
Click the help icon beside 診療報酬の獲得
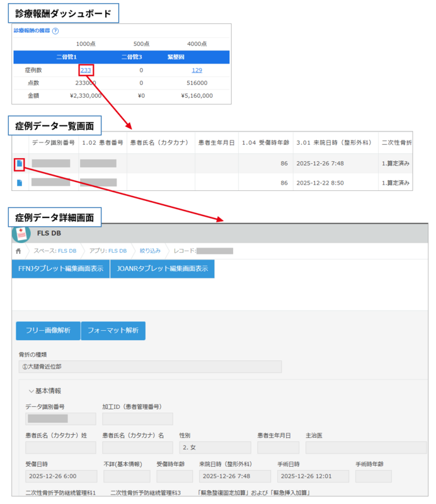tap(55, 31)
